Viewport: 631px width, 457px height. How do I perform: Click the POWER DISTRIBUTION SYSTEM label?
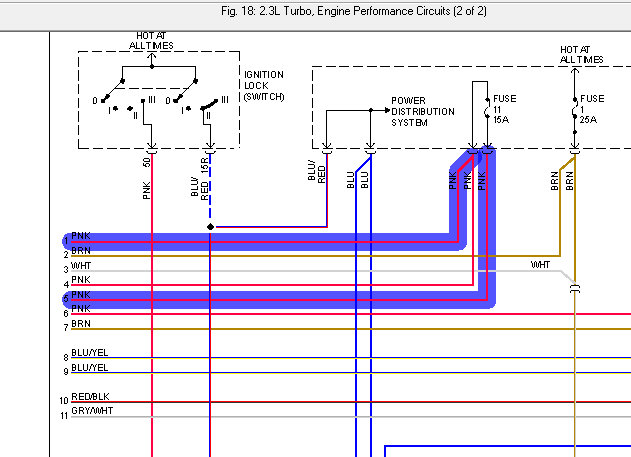click(422, 112)
